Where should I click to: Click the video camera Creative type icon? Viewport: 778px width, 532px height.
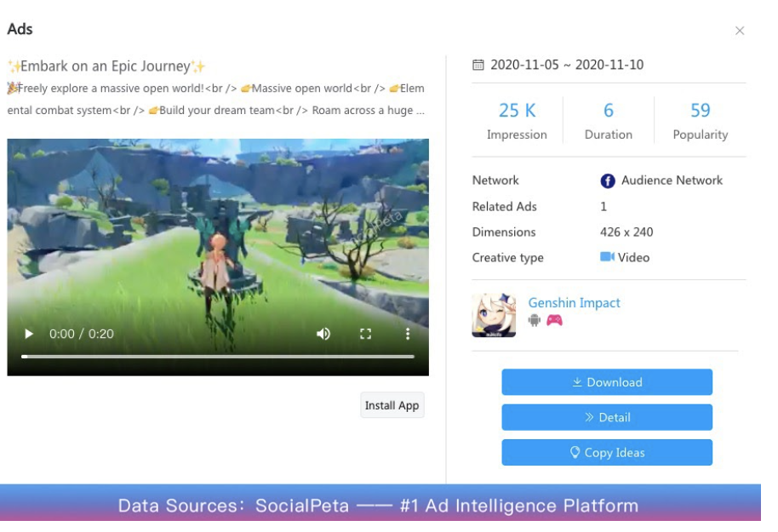pyautogui.click(x=607, y=256)
